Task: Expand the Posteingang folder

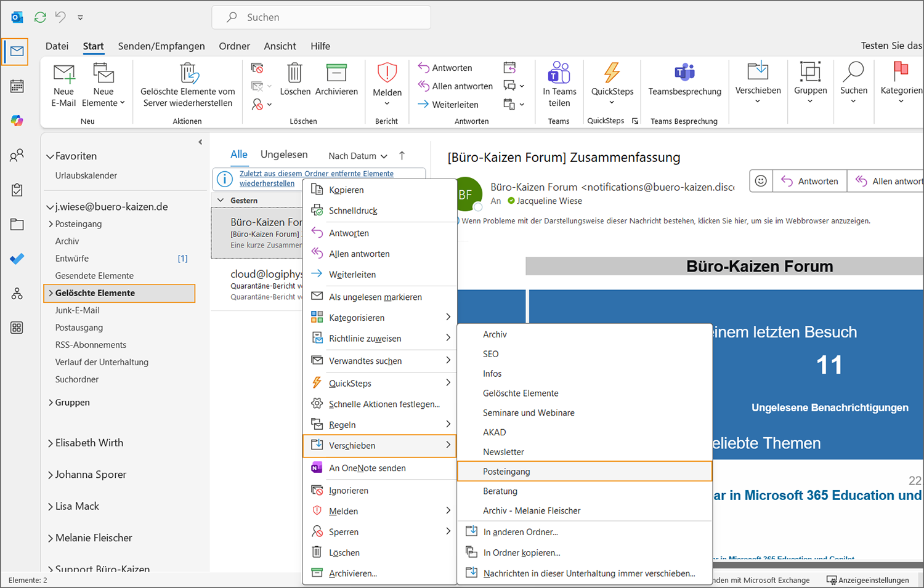Action: coord(51,224)
